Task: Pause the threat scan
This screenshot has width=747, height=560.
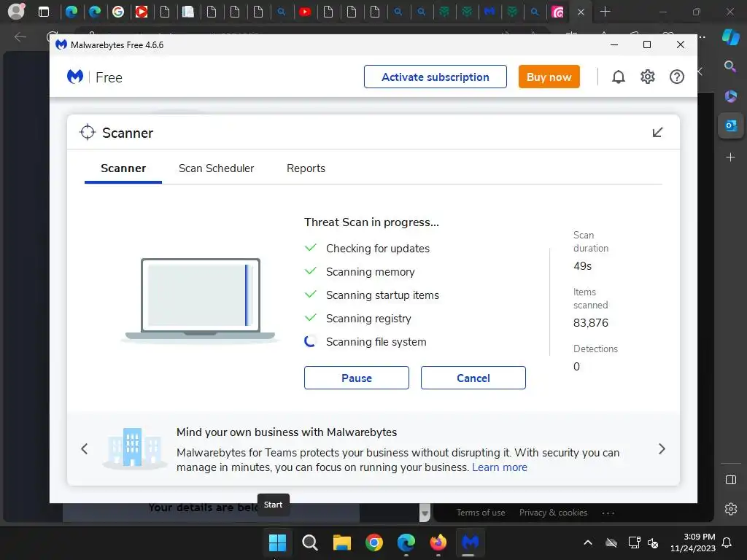Action: (356, 378)
